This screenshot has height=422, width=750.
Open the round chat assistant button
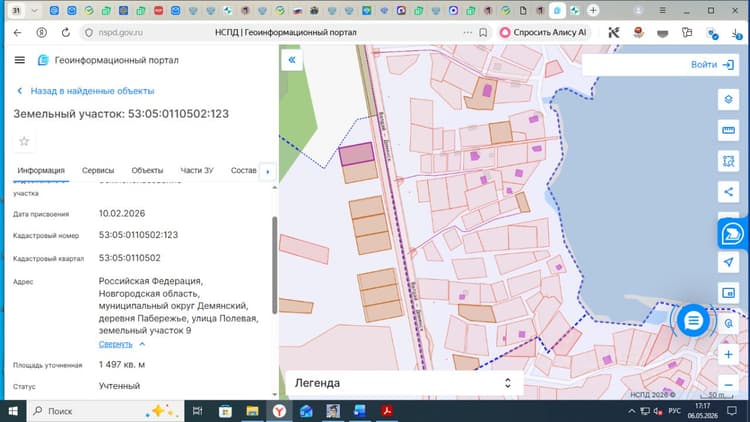point(693,321)
